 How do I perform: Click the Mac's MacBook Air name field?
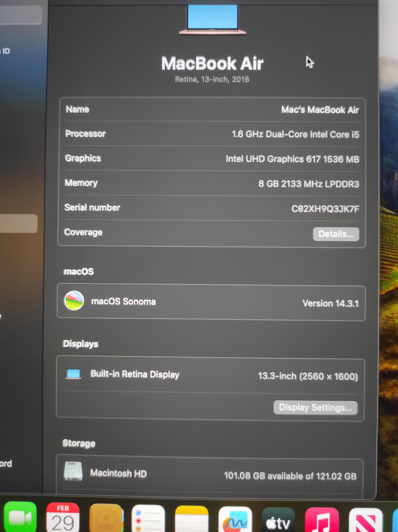[x=320, y=110]
